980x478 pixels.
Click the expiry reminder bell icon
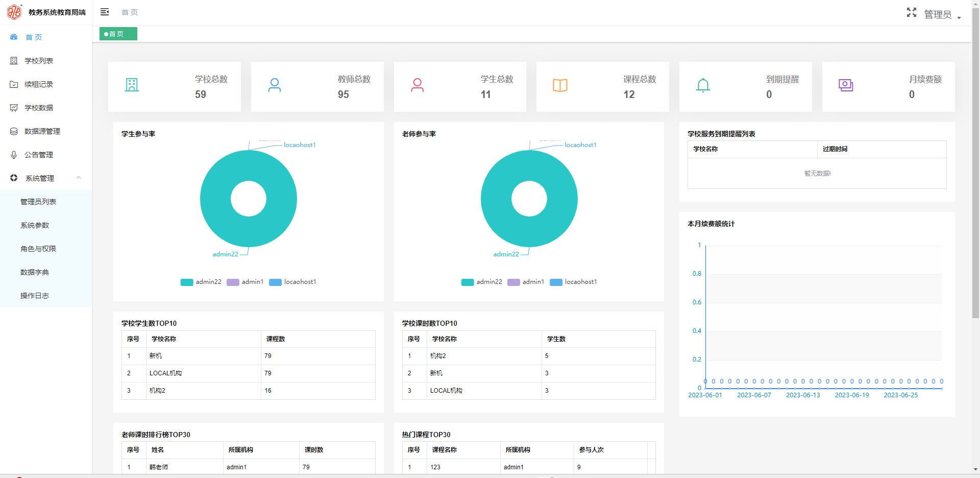(703, 85)
